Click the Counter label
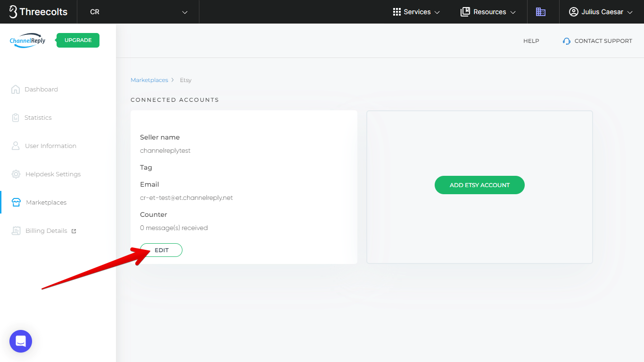This screenshot has height=362, width=644. click(x=154, y=214)
